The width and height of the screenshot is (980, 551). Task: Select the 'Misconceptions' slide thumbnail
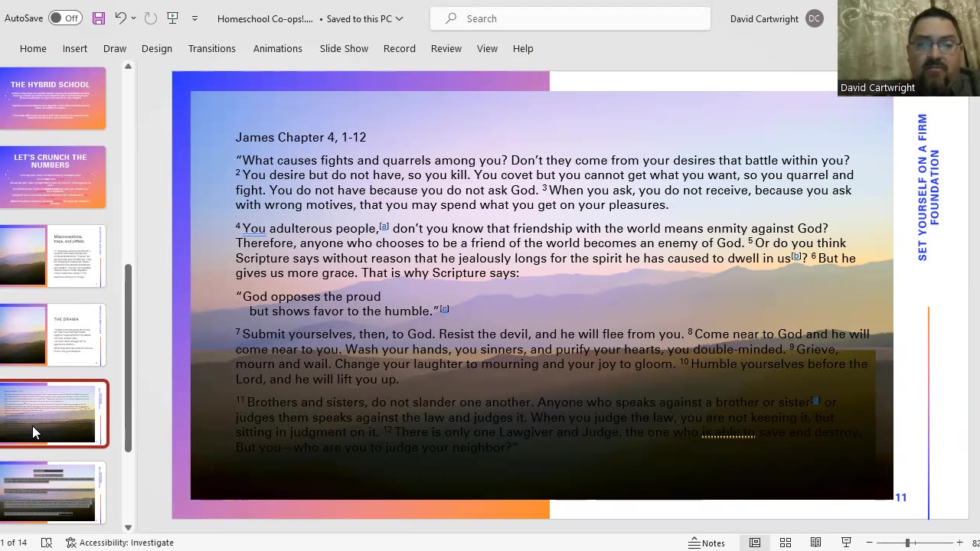[53, 256]
